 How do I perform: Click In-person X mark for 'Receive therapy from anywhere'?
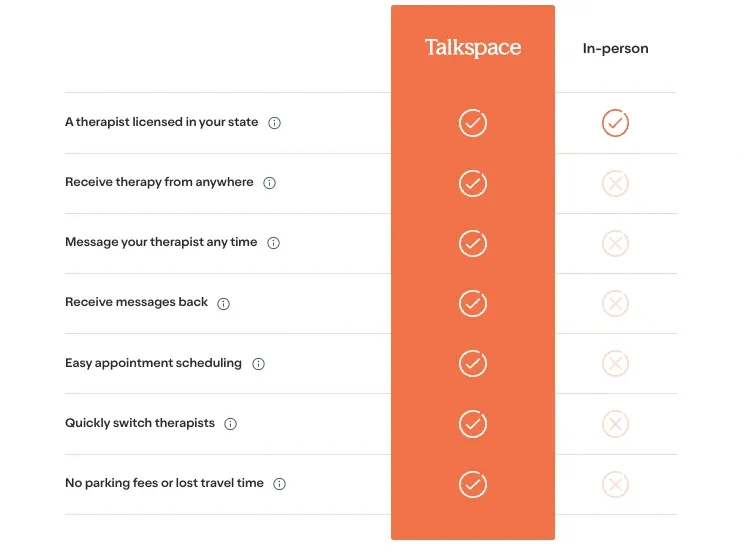(x=615, y=183)
